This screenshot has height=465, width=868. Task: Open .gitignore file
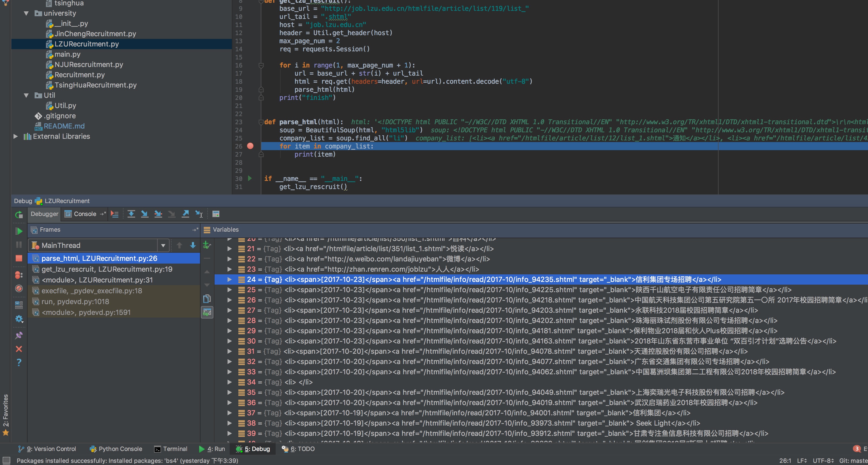55,116
